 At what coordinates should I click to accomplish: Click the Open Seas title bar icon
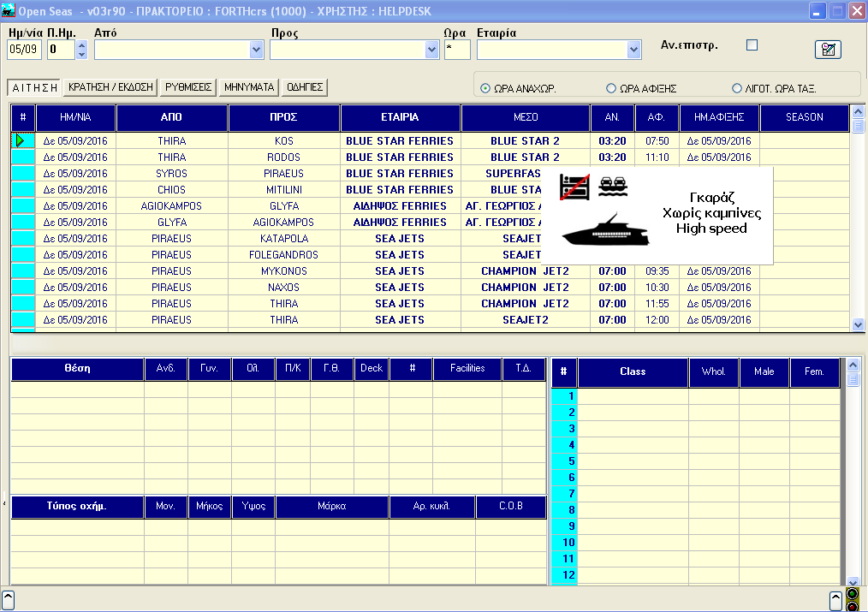click(9, 10)
